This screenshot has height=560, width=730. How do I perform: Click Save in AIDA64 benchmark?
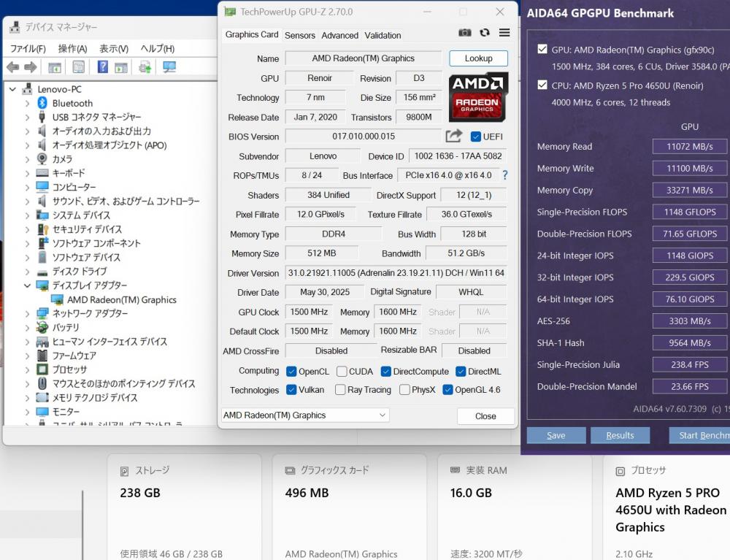pyautogui.click(x=556, y=435)
